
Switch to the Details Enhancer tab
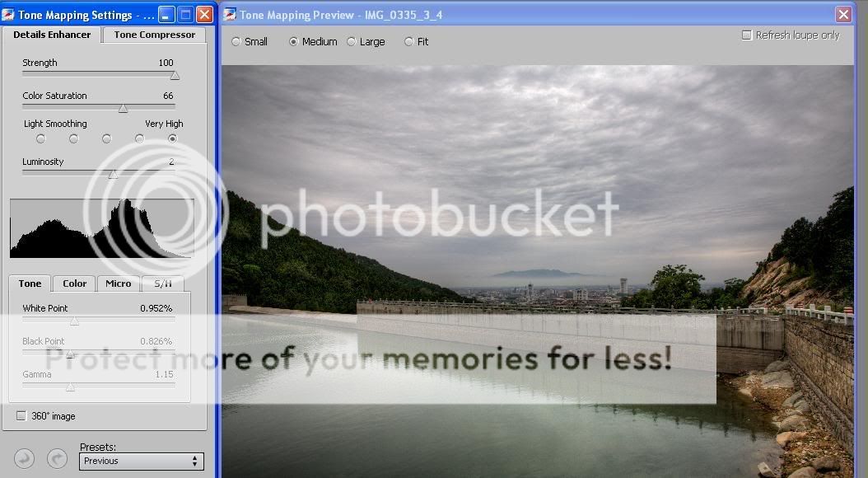point(52,35)
